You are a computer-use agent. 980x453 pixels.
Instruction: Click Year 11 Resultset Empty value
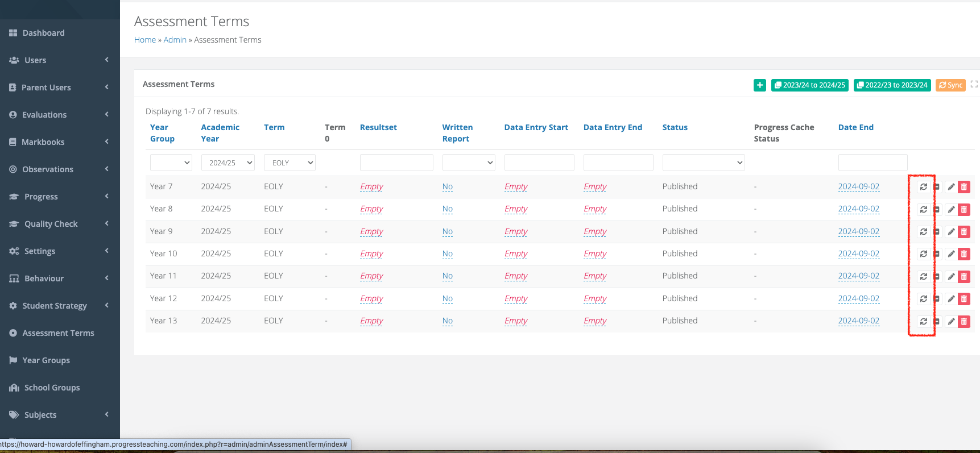coord(371,276)
